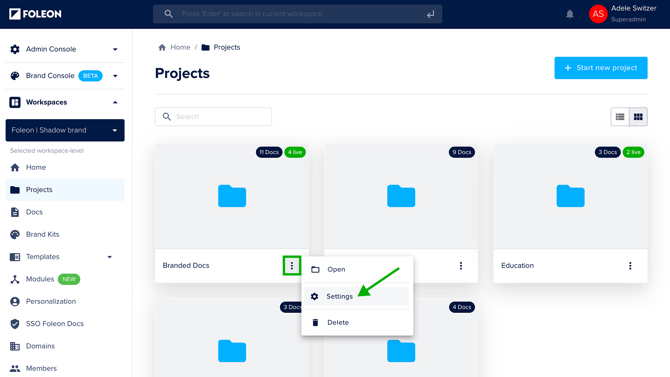Click the Branded Docs project name
This screenshot has height=377, width=670.
coord(186,265)
